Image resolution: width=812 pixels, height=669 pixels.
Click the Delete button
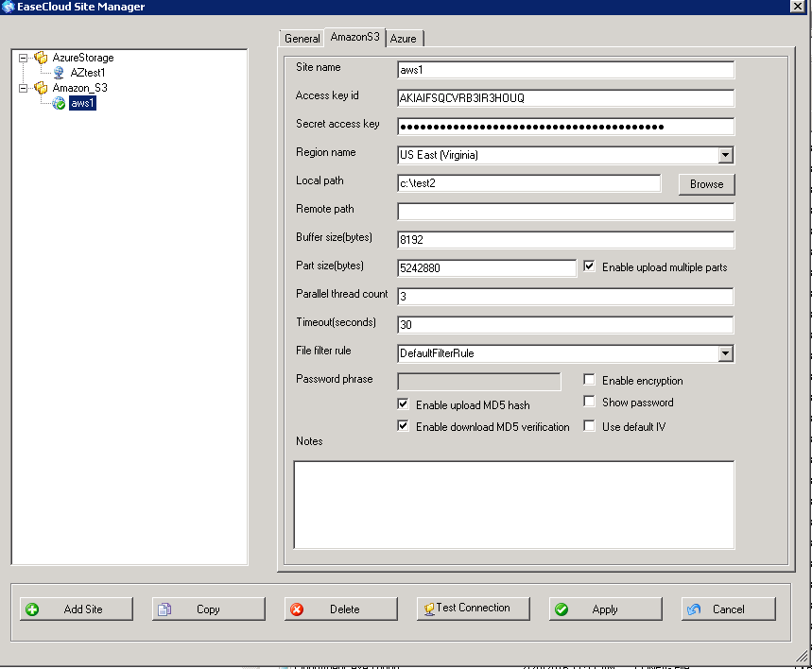click(x=340, y=609)
